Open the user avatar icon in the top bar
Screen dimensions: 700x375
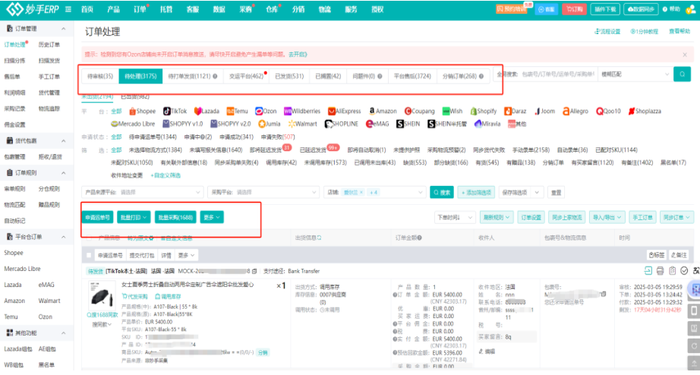click(x=691, y=9)
